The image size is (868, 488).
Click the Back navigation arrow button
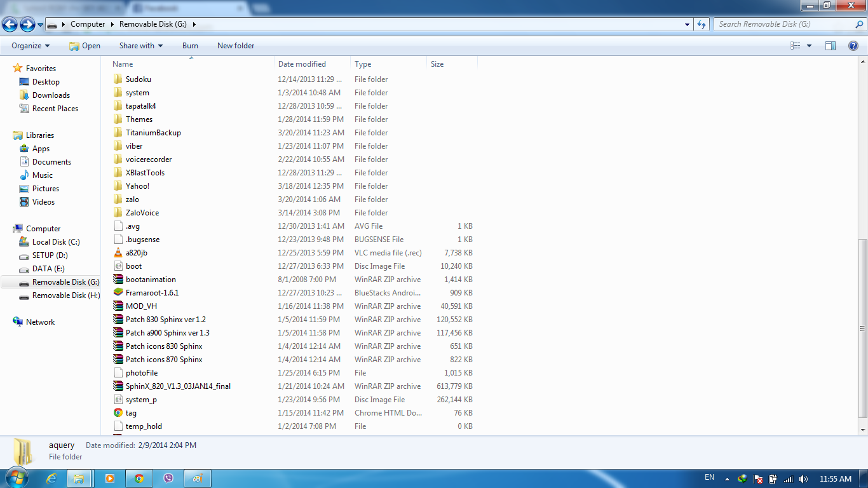coord(10,24)
